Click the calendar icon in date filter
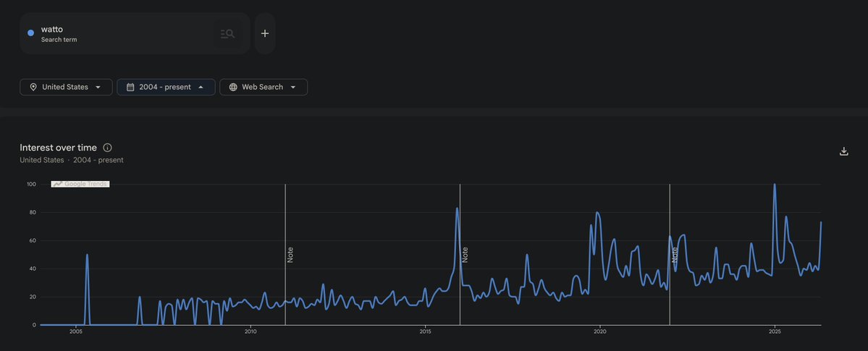868x351 pixels. [130, 87]
